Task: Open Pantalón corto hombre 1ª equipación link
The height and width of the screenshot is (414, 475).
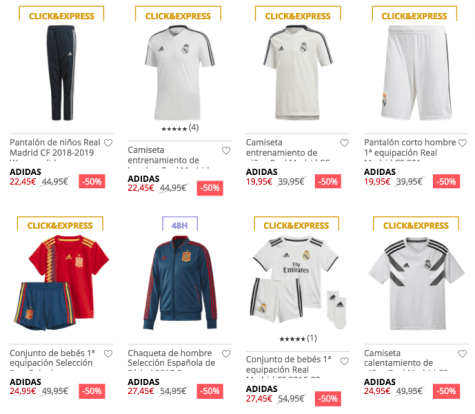Action: tap(410, 147)
